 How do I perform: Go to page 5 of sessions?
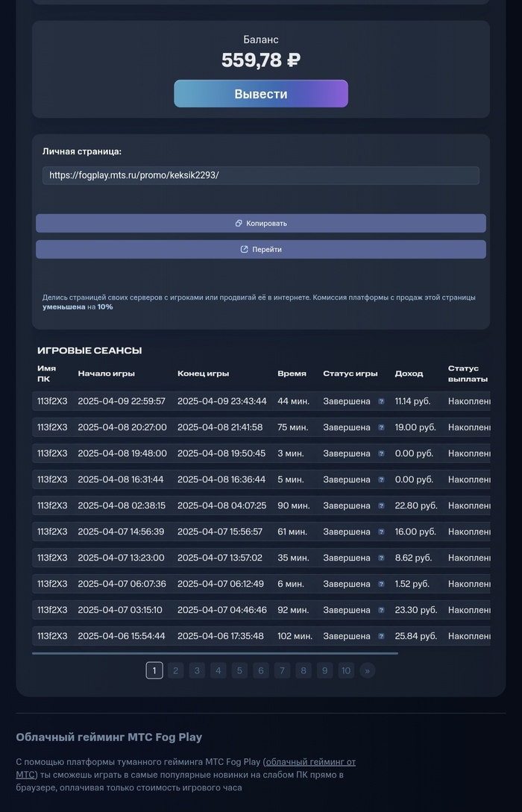(x=239, y=670)
